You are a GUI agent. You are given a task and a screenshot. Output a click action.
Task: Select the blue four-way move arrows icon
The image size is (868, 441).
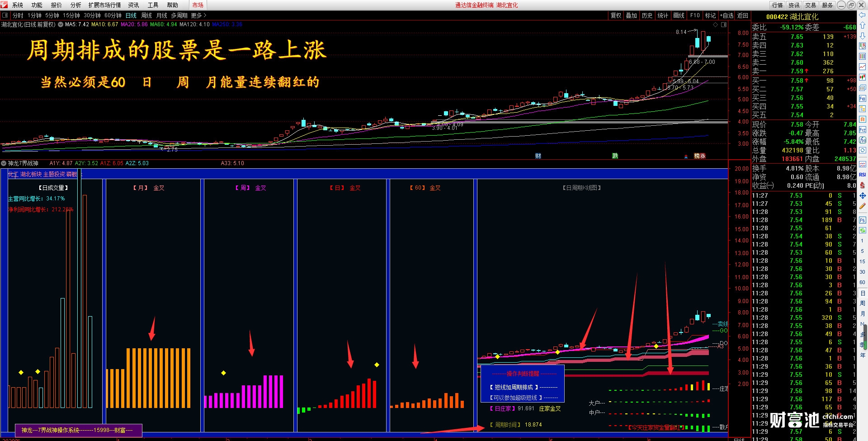(x=862, y=195)
